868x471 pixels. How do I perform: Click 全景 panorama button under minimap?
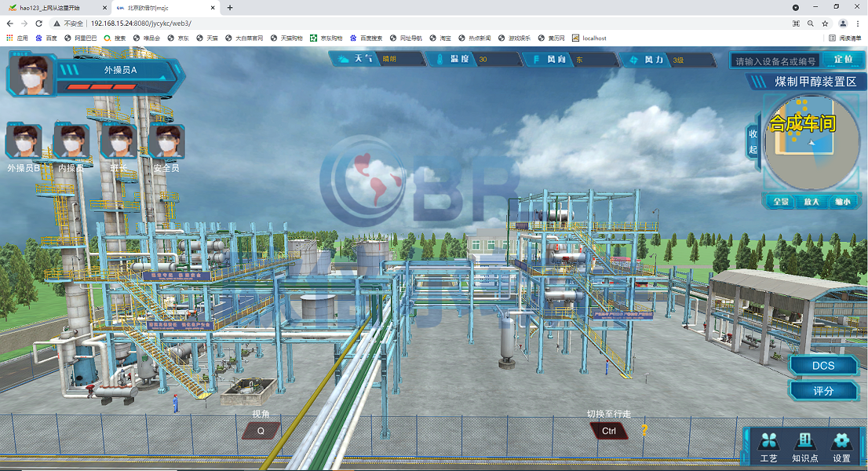[781, 202]
